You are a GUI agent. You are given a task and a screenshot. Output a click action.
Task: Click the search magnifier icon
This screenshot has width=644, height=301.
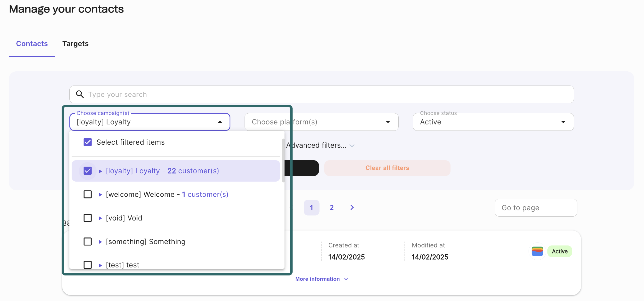(x=80, y=94)
